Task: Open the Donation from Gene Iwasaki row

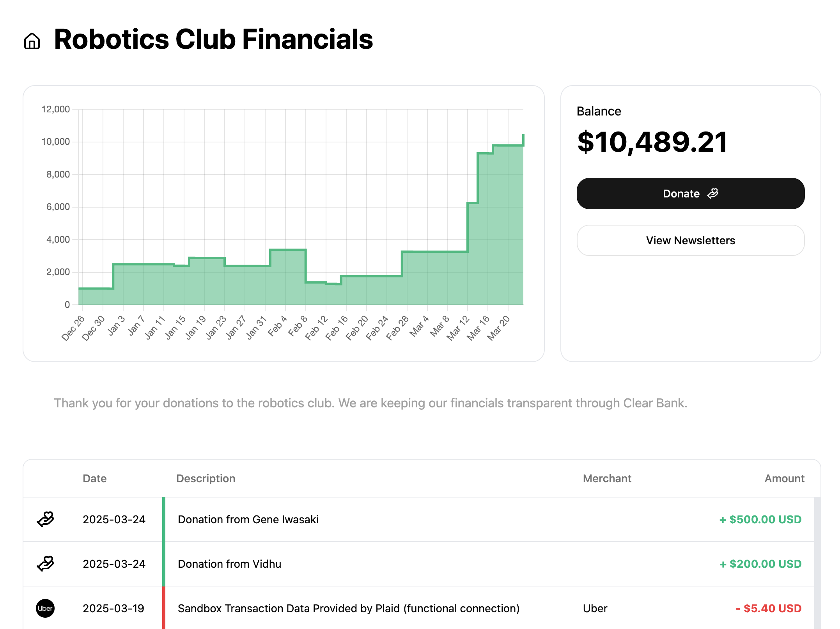Action: point(419,519)
